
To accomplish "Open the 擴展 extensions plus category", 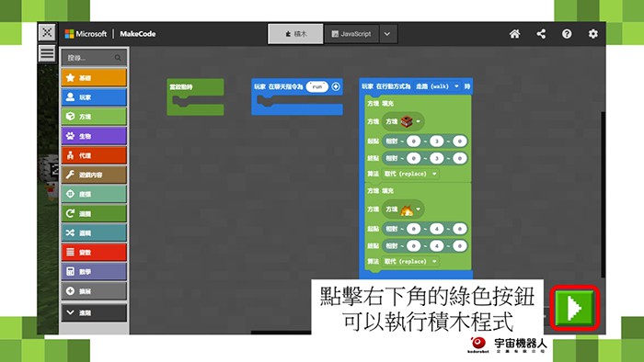I will tap(94, 291).
